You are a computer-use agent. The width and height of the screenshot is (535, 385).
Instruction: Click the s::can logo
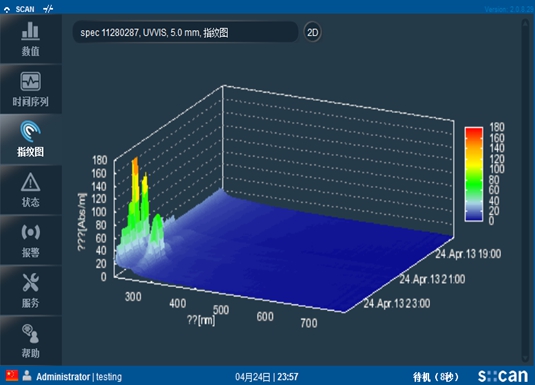click(503, 376)
